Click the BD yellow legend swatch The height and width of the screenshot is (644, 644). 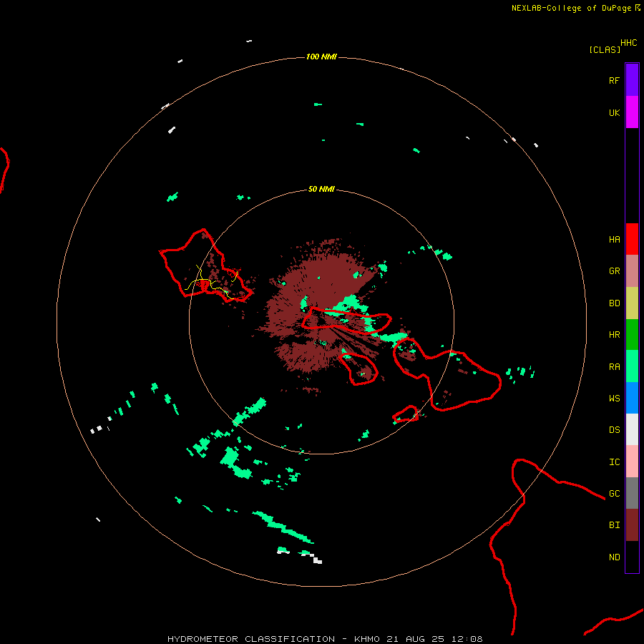click(632, 303)
